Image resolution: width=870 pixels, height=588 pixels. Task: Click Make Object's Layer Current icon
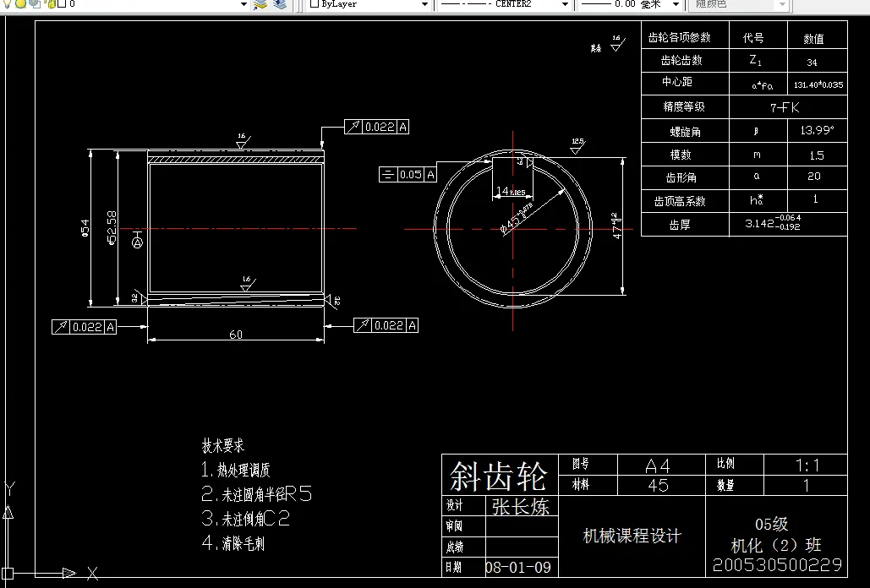pyautogui.click(x=260, y=4)
